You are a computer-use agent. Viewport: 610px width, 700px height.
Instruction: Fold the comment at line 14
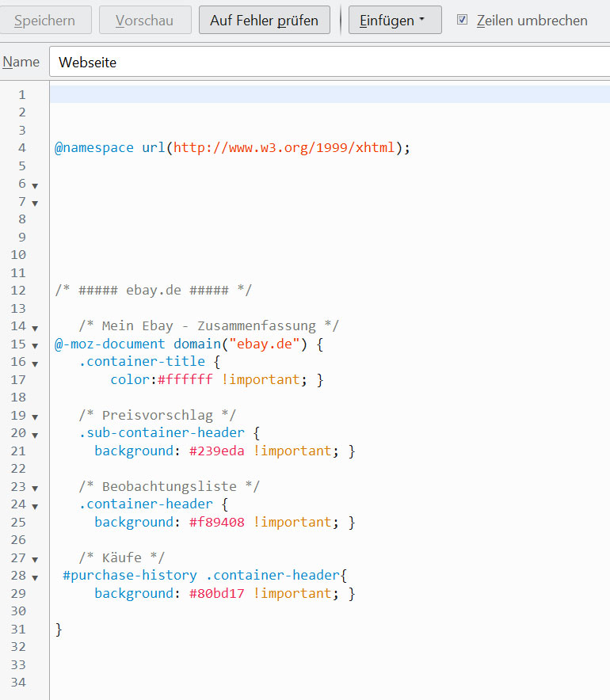(x=35, y=327)
